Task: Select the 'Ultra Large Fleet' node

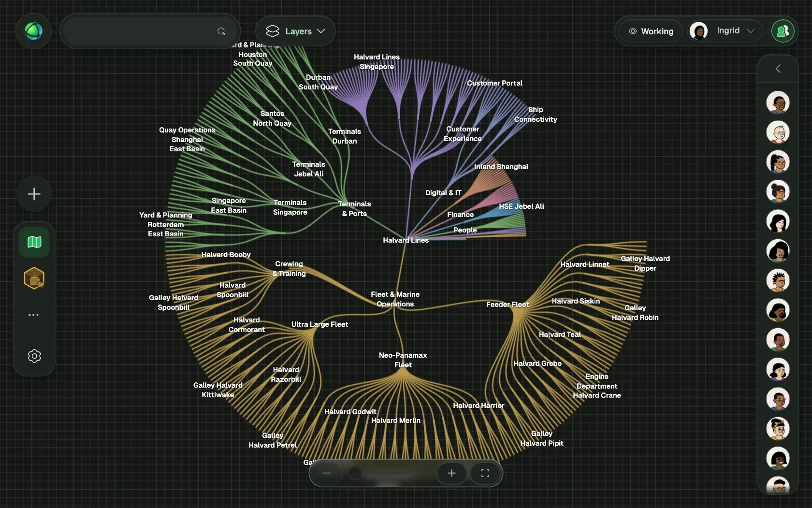Action: pyautogui.click(x=319, y=324)
